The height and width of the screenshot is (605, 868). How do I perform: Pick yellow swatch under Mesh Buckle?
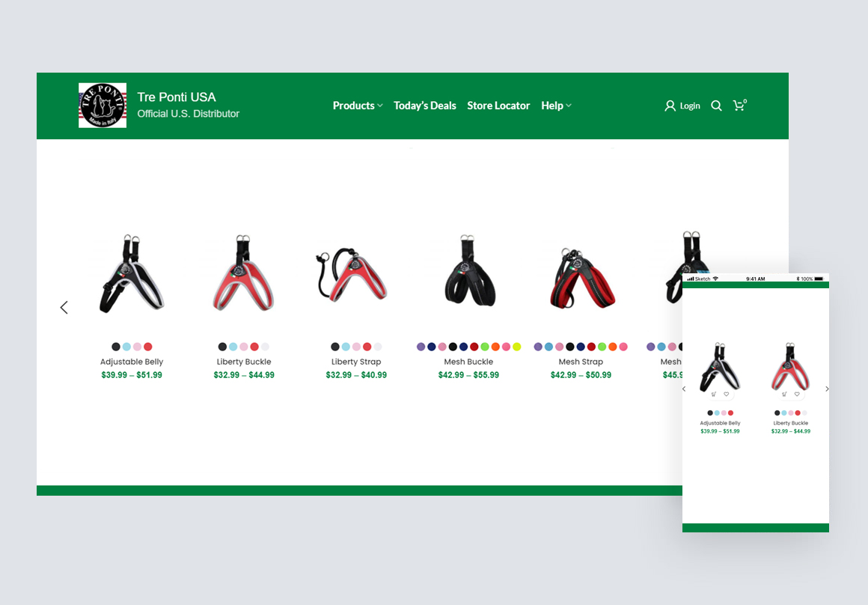517,347
